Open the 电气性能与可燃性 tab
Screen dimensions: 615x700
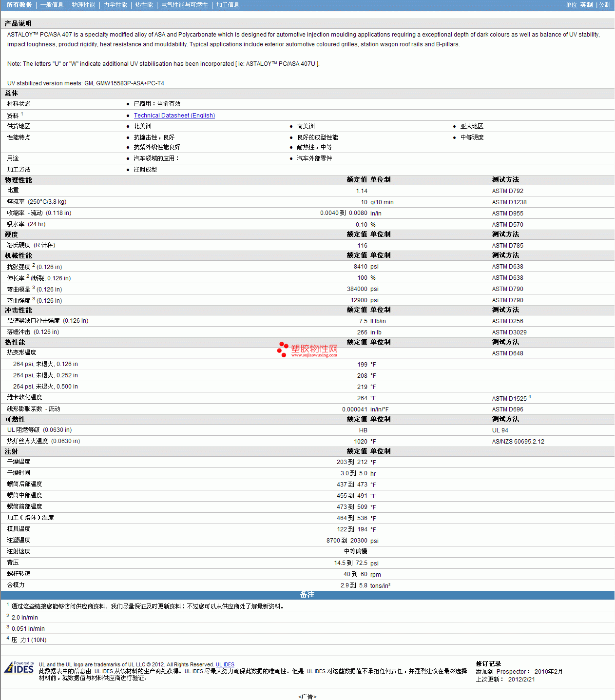(x=184, y=5)
